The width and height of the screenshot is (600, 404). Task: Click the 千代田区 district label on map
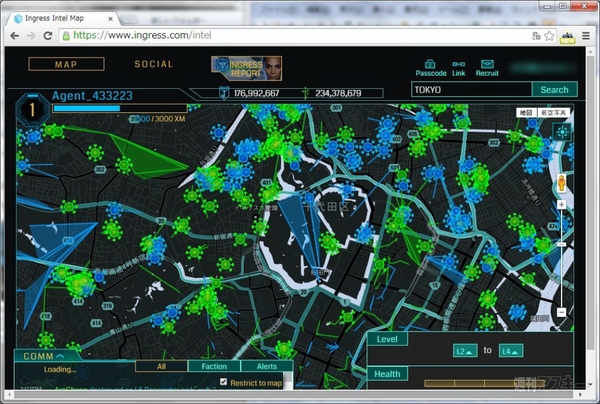click(327, 207)
